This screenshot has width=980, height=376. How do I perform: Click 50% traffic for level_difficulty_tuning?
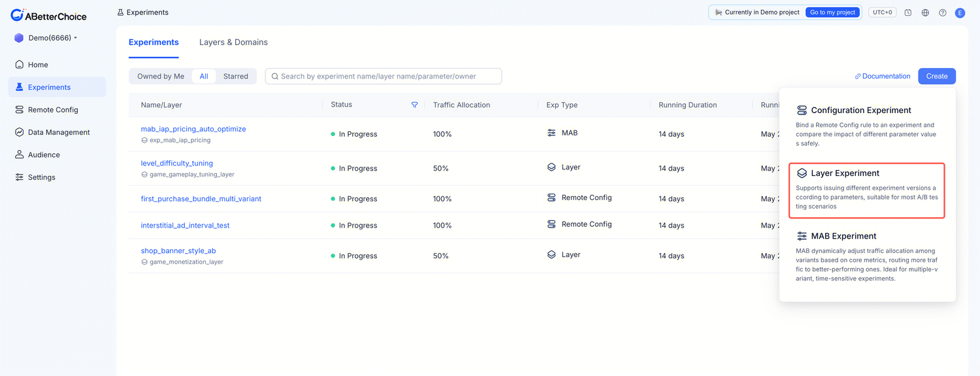pyautogui.click(x=441, y=169)
